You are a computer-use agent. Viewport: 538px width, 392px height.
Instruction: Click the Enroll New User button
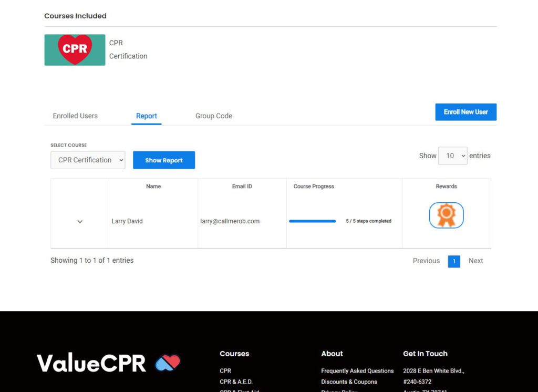coord(466,112)
